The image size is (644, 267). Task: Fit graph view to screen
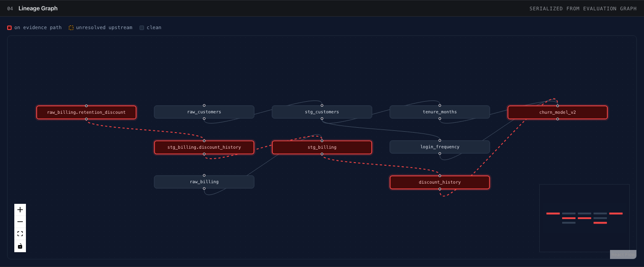pos(20,234)
